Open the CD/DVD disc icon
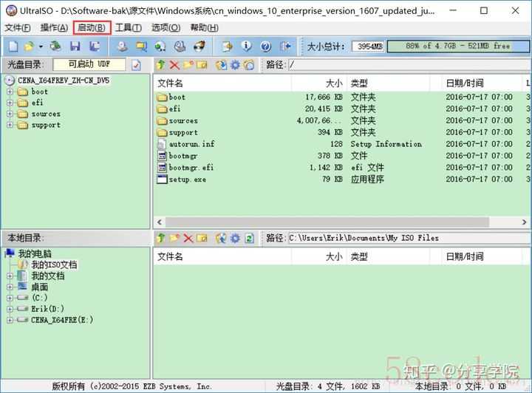Image resolution: width=532 pixels, height=393 pixels. tap(55, 47)
